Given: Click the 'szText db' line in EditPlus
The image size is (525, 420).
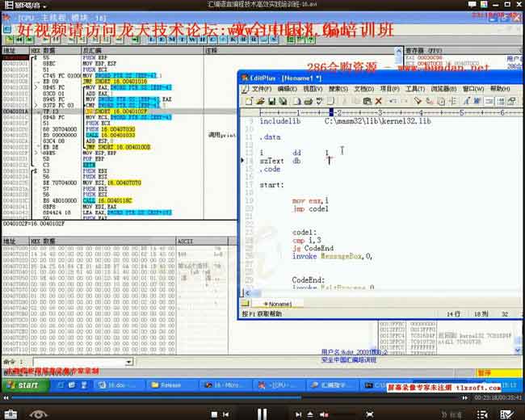Looking at the screenshot, I should [x=280, y=161].
